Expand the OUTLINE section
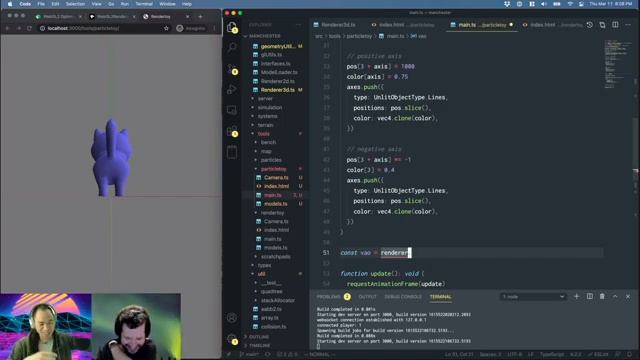This screenshot has width=640, height=360. tap(259, 337)
